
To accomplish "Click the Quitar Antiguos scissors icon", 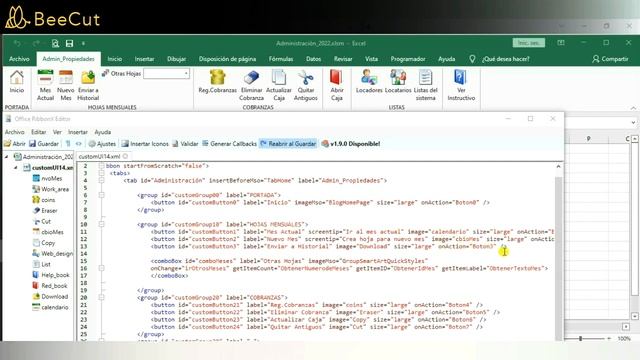I will tap(305, 78).
